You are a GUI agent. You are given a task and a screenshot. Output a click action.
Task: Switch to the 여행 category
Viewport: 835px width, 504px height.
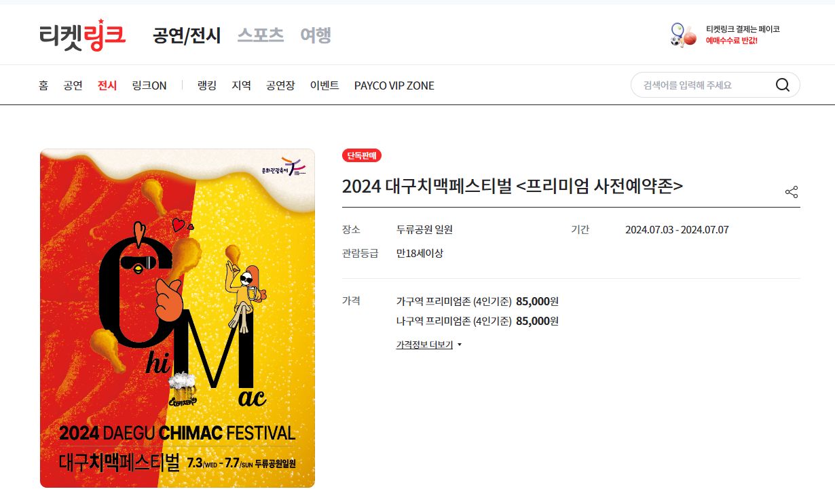316,35
